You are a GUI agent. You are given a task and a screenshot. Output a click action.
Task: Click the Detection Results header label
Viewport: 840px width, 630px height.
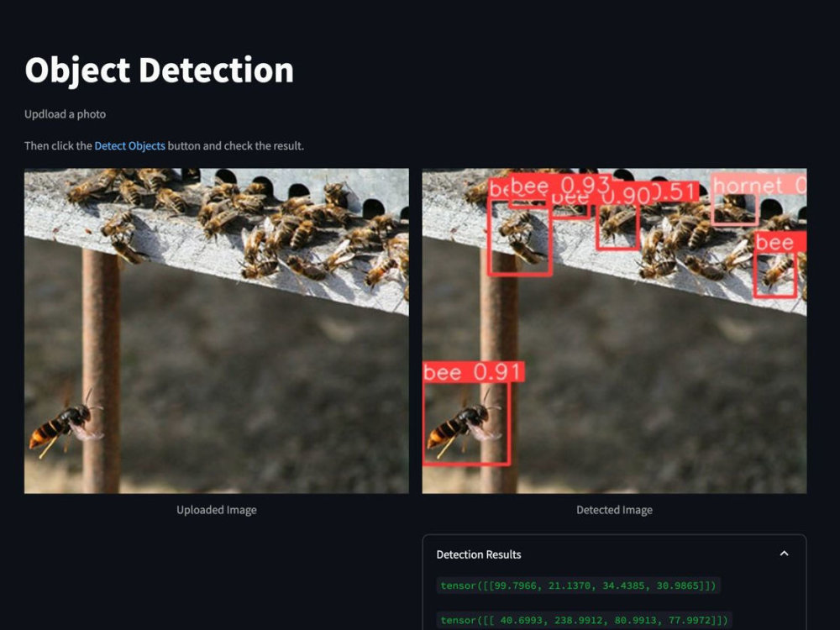click(x=479, y=554)
